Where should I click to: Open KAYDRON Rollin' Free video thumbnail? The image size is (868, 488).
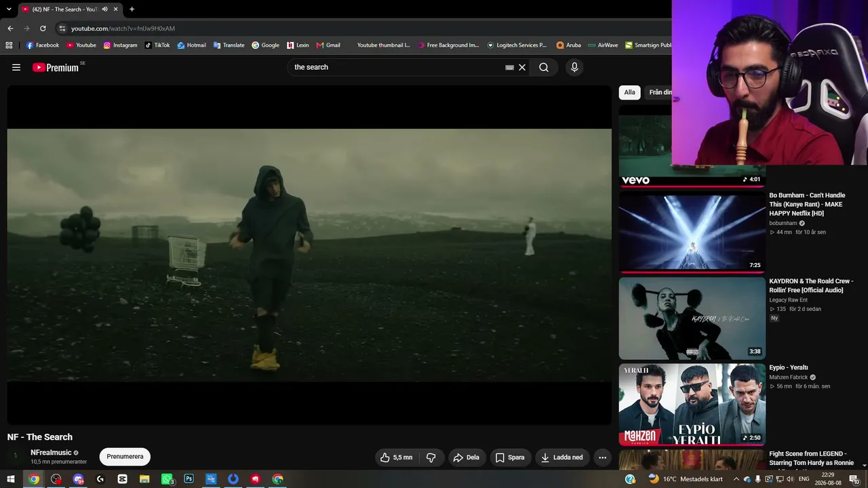[692, 318]
